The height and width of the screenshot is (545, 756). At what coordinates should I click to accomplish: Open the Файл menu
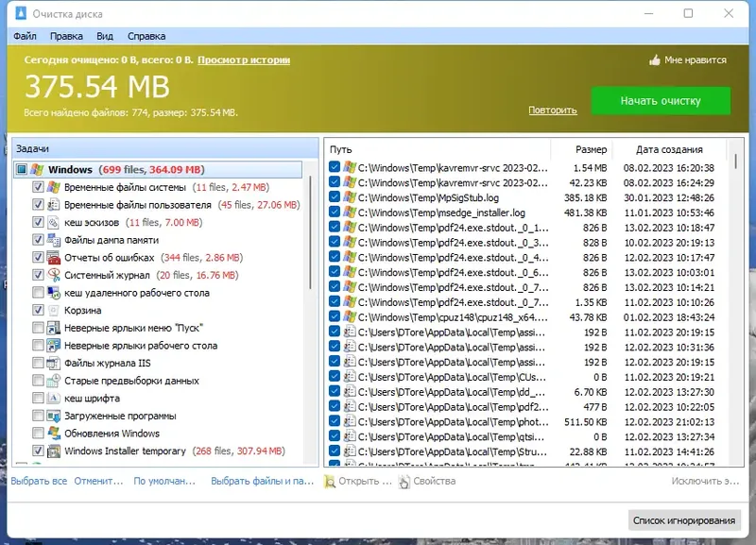tap(25, 36)
